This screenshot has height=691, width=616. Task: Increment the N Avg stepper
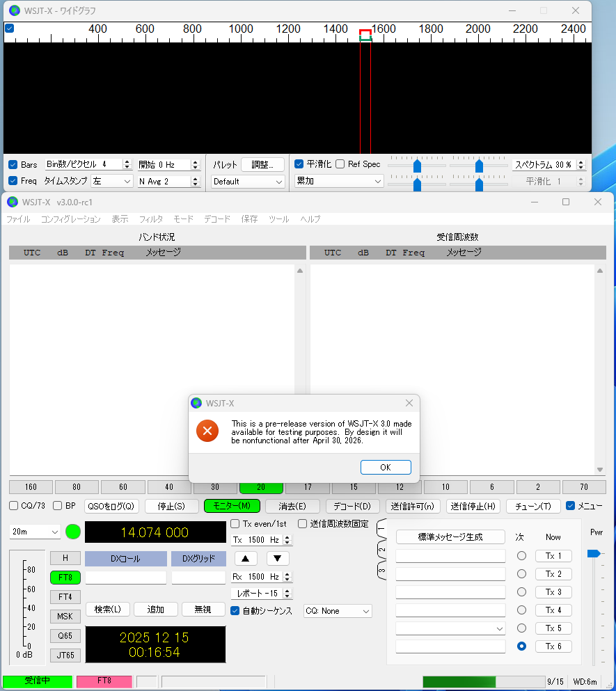196,179
